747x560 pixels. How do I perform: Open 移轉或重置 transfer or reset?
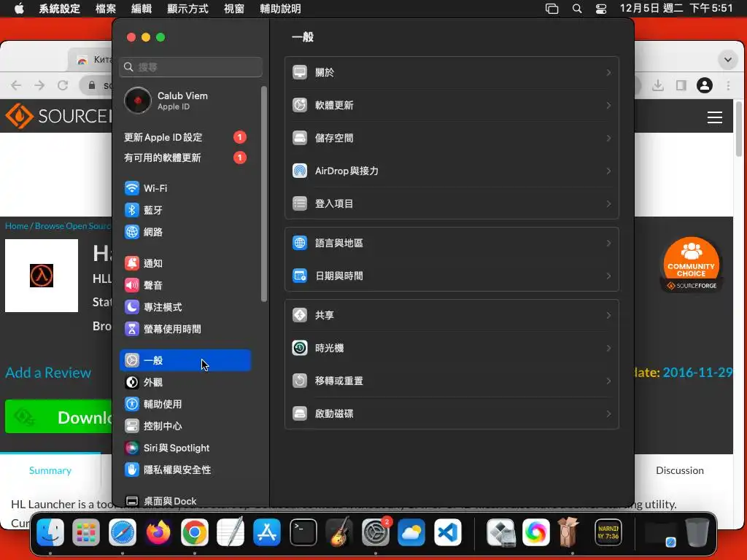click(x=452, y=381)
